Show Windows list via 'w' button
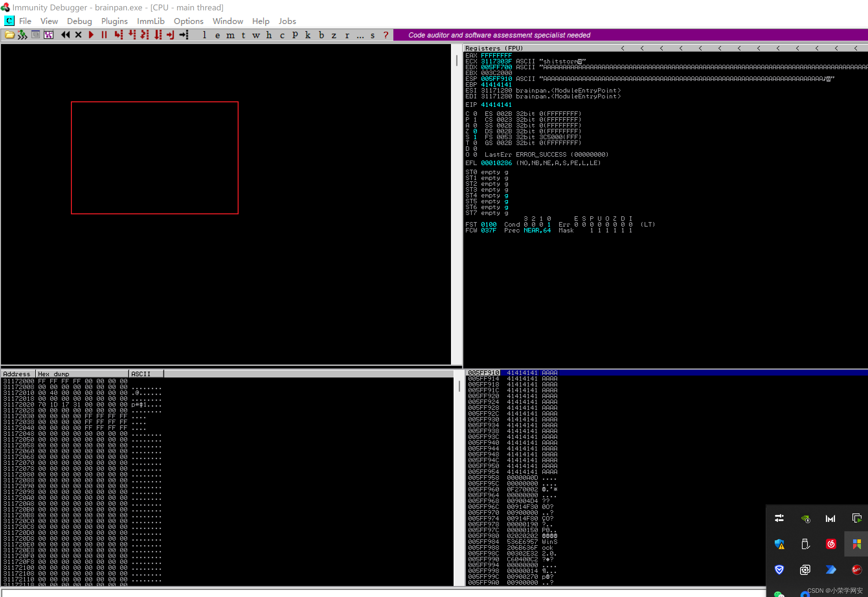This screenshot has width=868, height=597. pos(256,35)
